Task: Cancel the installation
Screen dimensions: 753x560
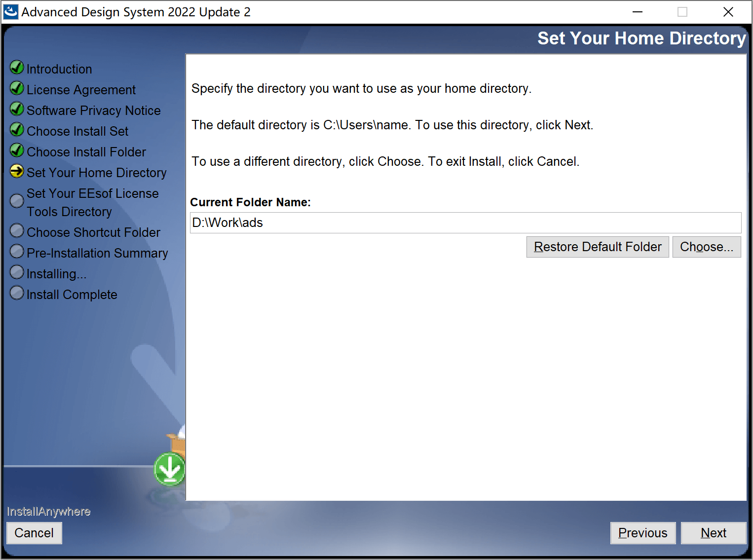Action: coord(34,533)
